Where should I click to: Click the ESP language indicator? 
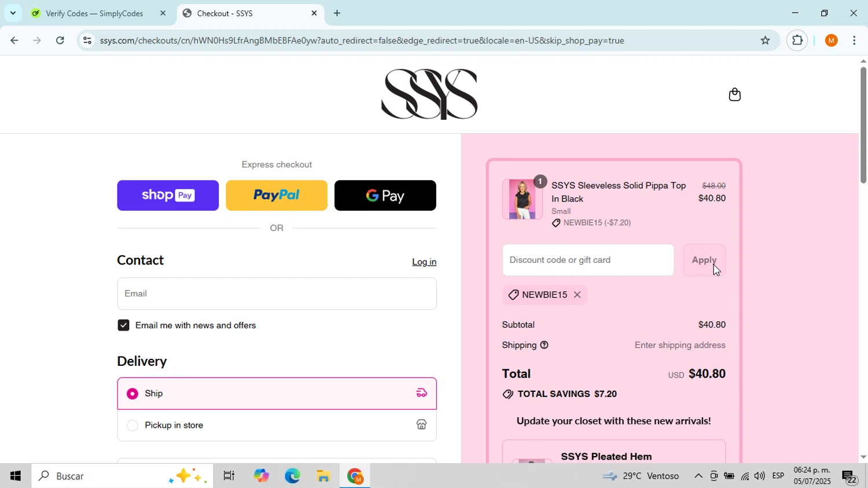(x=778, y=476)
